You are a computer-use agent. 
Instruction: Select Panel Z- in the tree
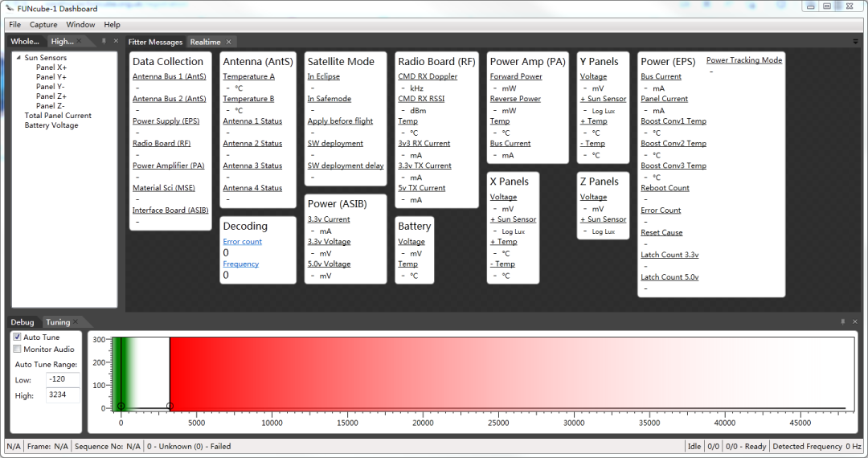coord(51,105)
